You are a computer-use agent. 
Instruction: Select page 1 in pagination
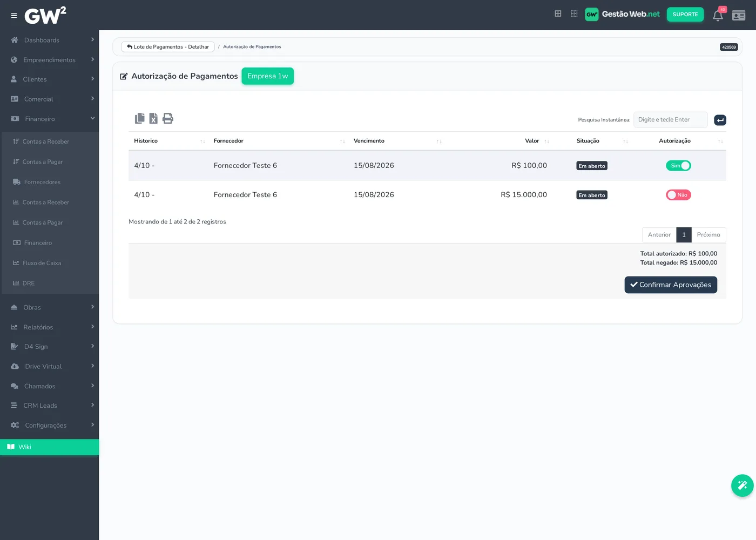(684, 235)
